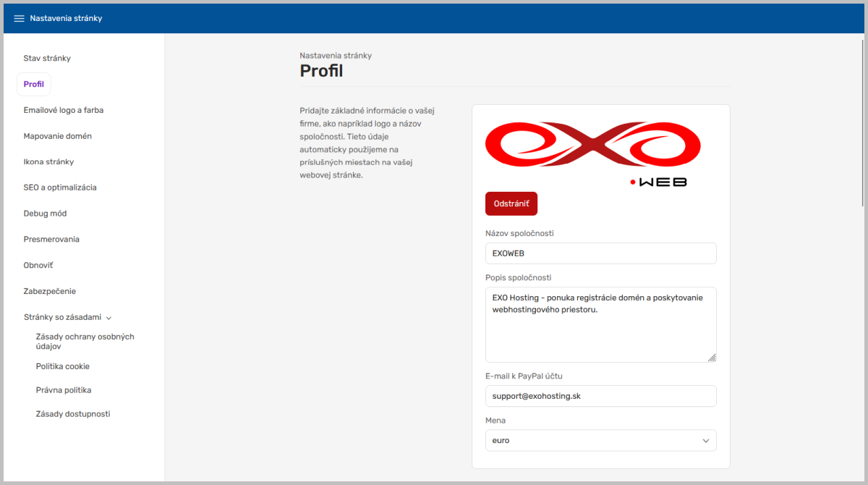This screenshot has height=485, width=868.
Task: Open Právna politika page
Action: click(x=64, y=390)
